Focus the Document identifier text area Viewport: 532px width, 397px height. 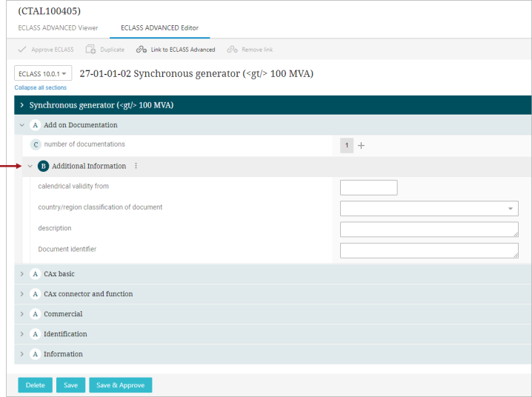[x=429, y=250]
